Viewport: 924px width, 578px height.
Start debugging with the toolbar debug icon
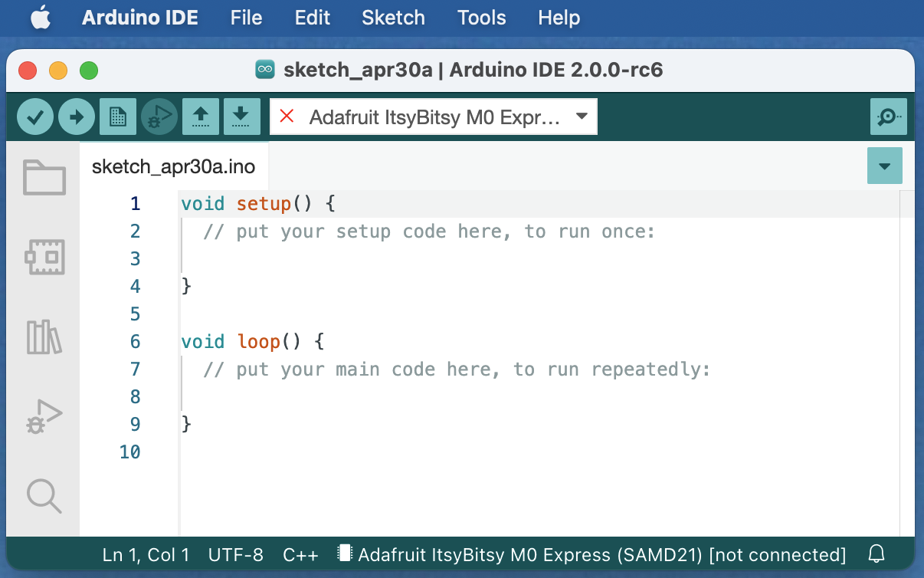tap(159, 117)
